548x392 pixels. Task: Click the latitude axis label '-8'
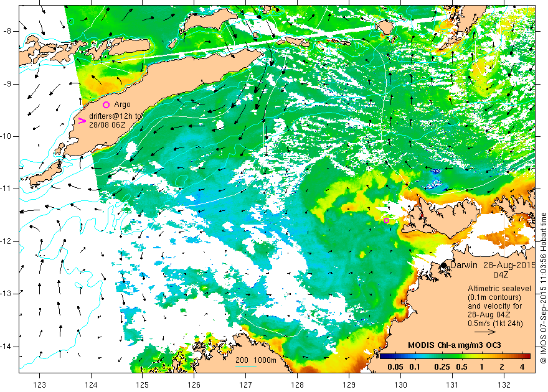(x=7, y=31)
